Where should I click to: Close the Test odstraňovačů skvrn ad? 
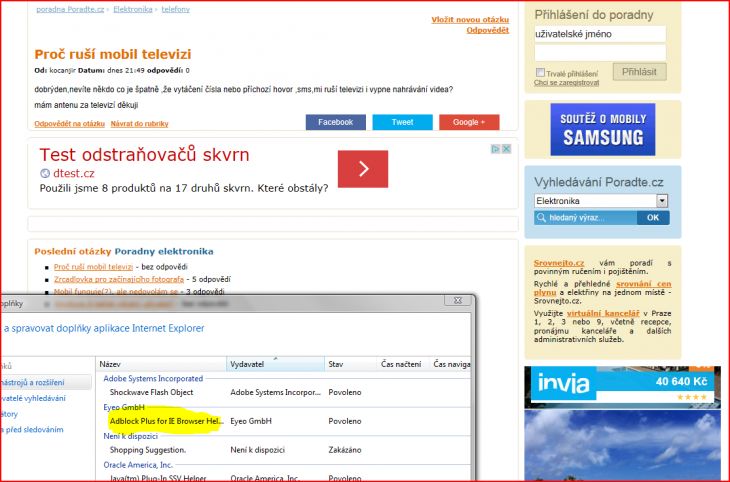coord(507,149)
